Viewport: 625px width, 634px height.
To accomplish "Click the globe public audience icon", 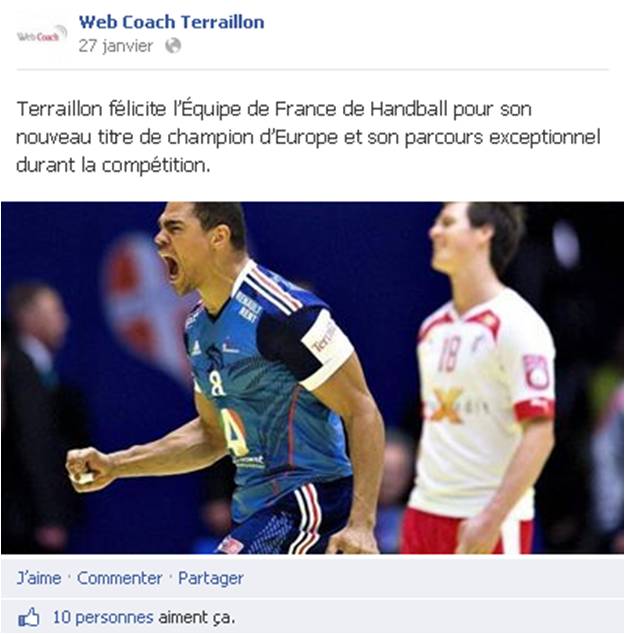I will [x=173, y=46].
